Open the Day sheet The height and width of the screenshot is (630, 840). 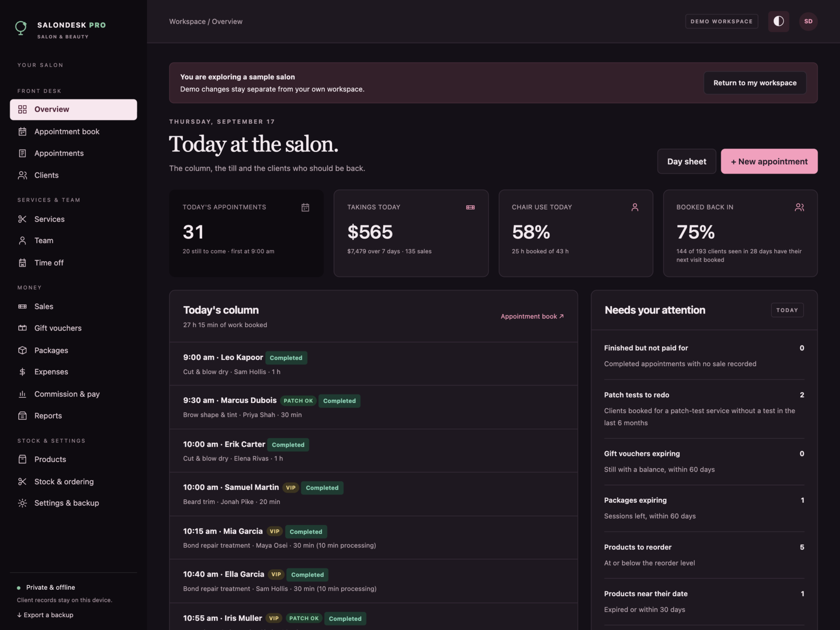click(686, 161)
